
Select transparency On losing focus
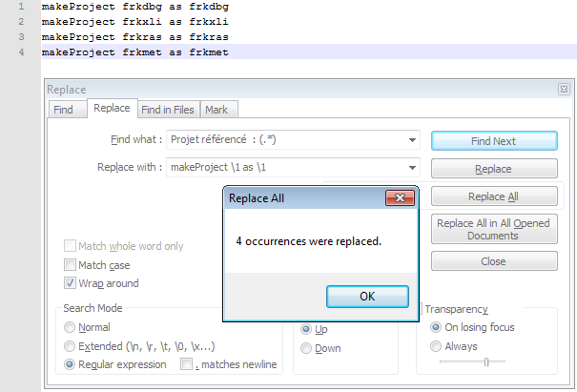coord(436,327)
